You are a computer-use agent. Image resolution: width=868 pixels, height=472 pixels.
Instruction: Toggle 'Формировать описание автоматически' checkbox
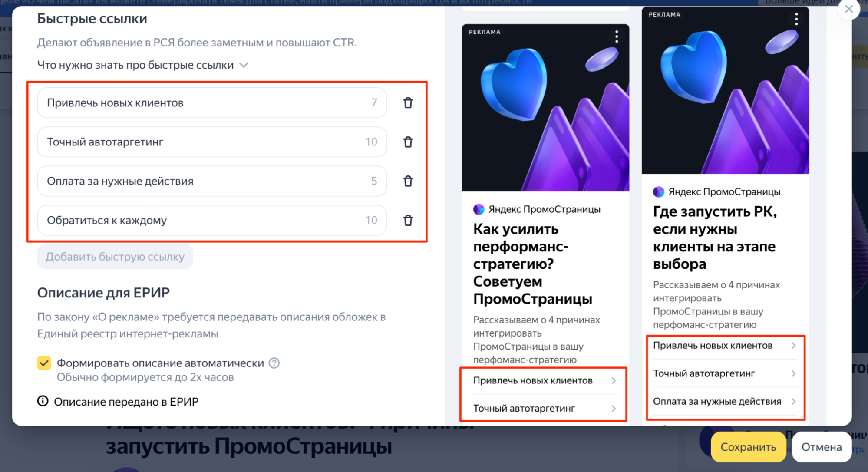coord(44,363)
